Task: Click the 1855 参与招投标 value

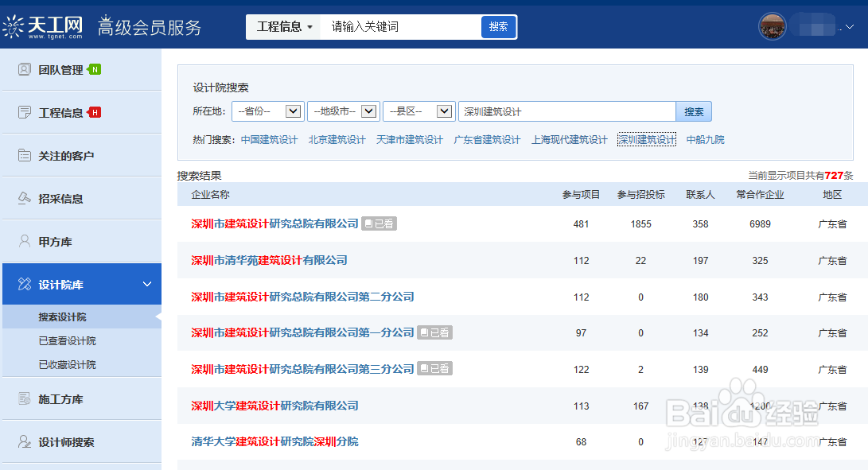Action: pyautogui.click(x=640, y=224)
